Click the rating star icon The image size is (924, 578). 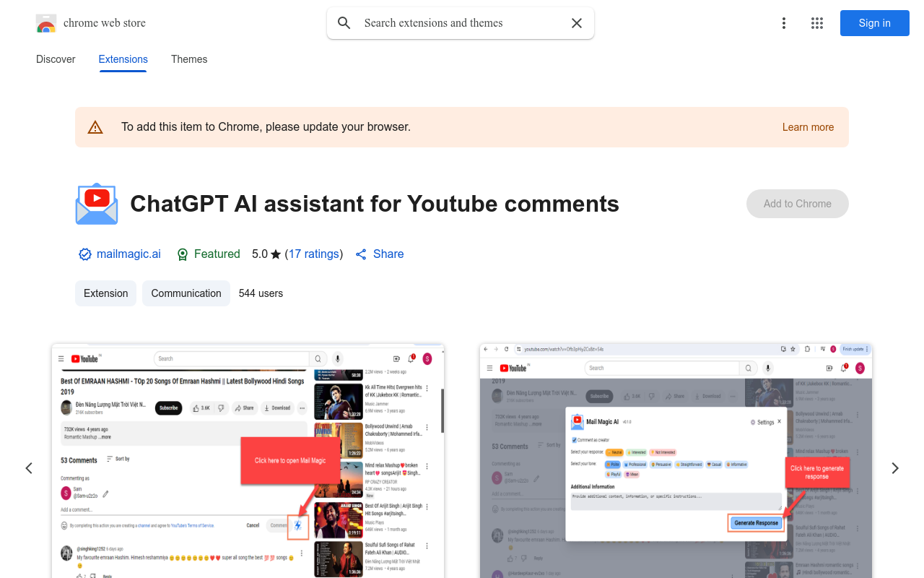tap(276, 254)
